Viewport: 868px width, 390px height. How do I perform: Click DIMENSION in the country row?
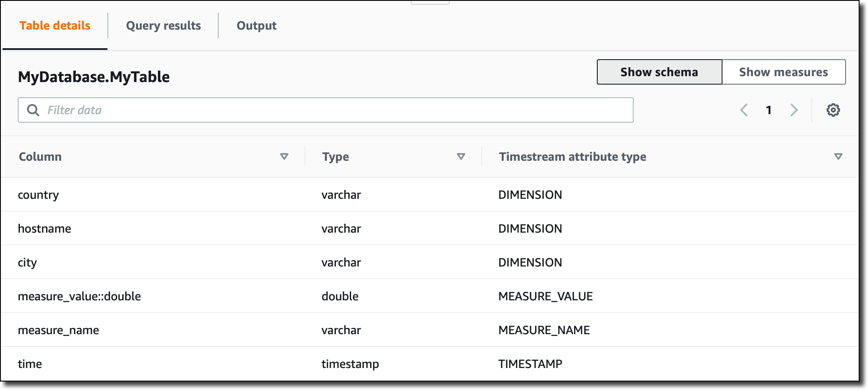coord(530,195)
